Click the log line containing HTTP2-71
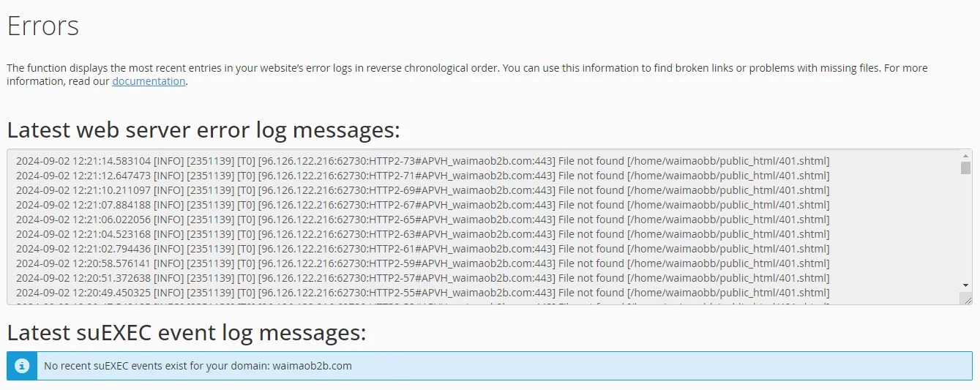The height and width of the screenshot is (390, 980). pyautogui.click(x=422, y=176)
